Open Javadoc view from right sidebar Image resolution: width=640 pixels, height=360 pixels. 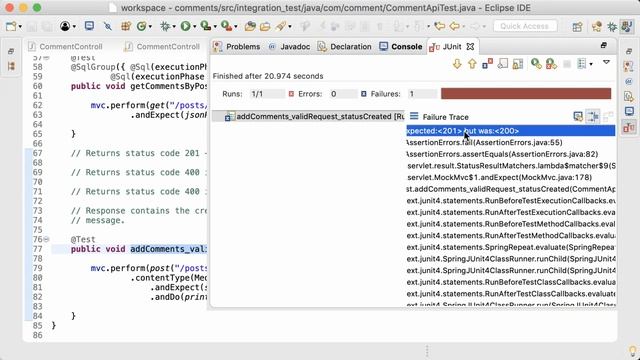(x=629, y=81)
